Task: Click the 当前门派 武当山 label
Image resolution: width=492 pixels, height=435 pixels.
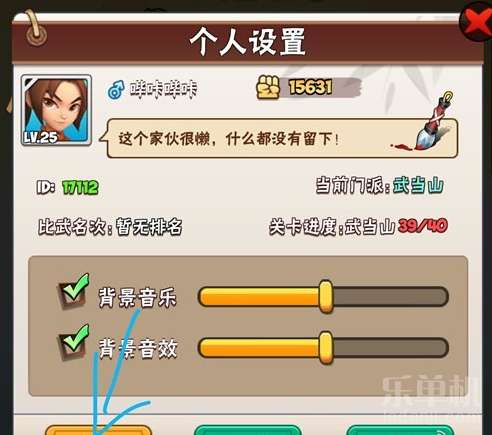Action: pos(380,185)
